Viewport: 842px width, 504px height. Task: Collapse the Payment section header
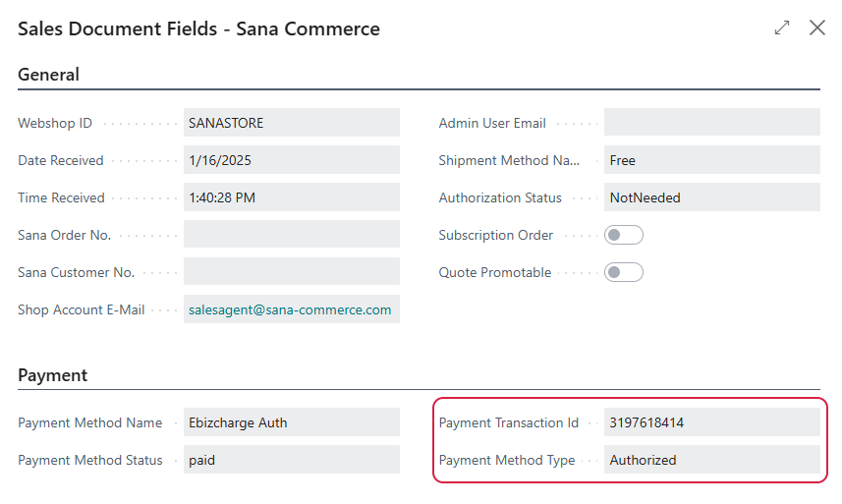click(x=53, y=375)
